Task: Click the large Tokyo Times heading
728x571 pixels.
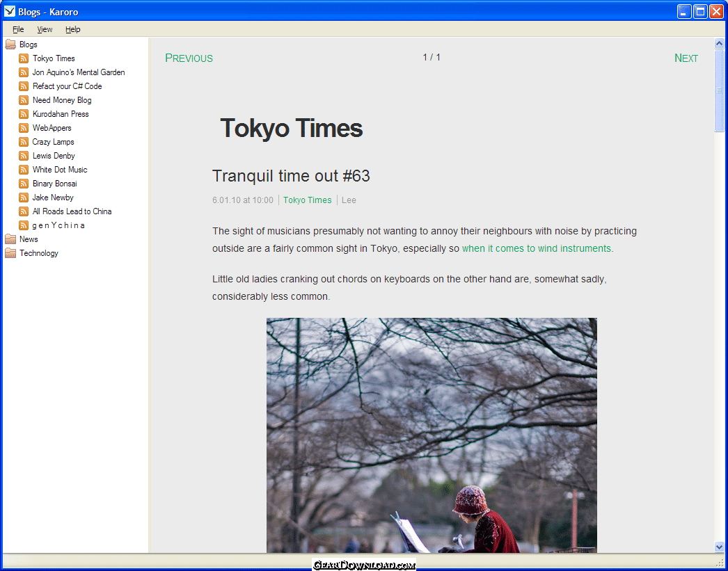Action: pos(291,128)
